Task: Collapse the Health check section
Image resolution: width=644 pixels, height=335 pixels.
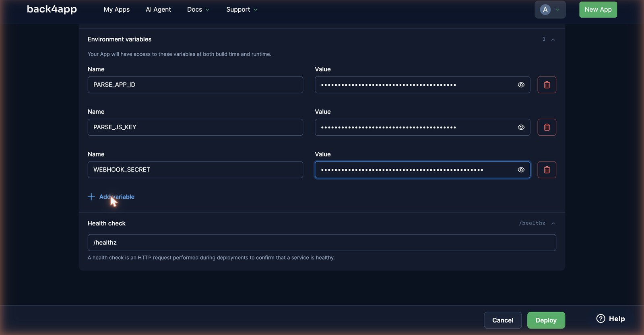Action: (553, 223)
